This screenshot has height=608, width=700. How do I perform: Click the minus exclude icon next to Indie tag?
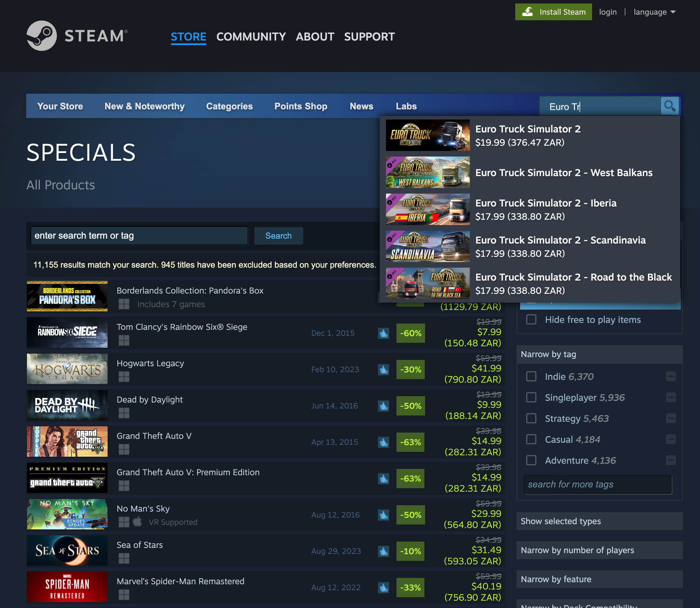671,376
